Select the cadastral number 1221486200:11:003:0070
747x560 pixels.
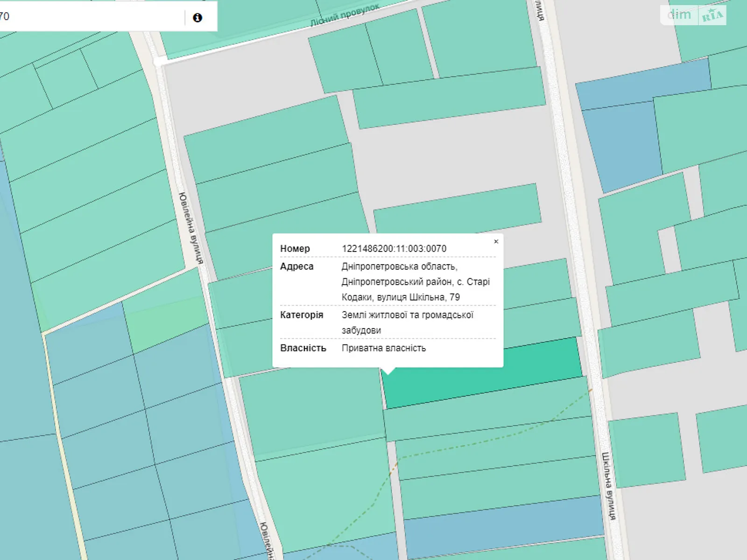pos(394,249)
